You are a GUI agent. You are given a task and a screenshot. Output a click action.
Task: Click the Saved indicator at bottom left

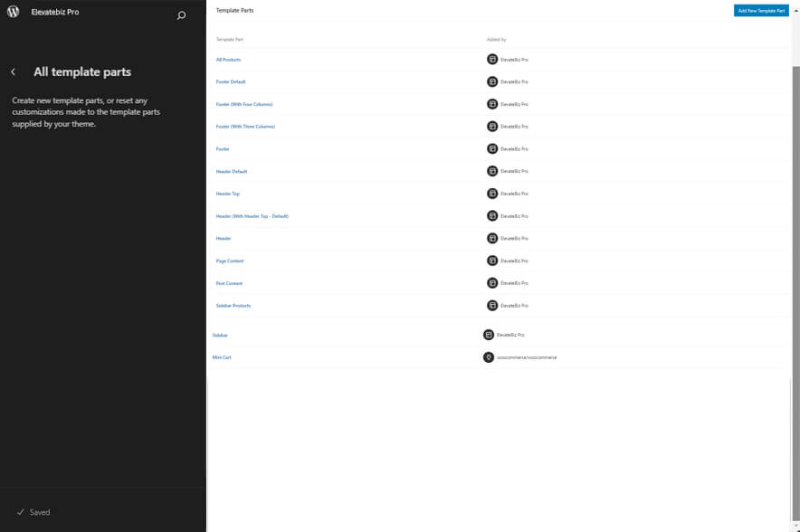tap(33, 512)
